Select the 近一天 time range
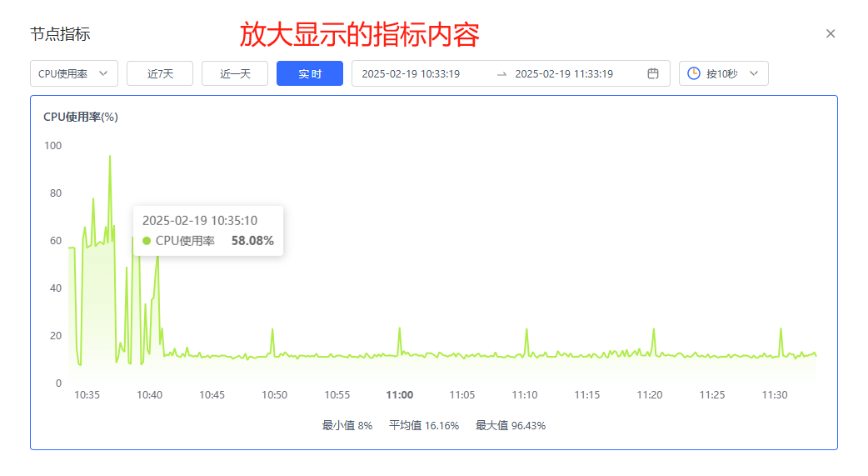868x476 pixels. tap(235, 73)
